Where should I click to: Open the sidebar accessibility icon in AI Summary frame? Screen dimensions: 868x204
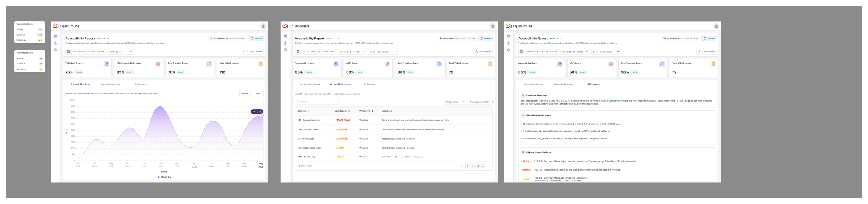pos(509,43)
